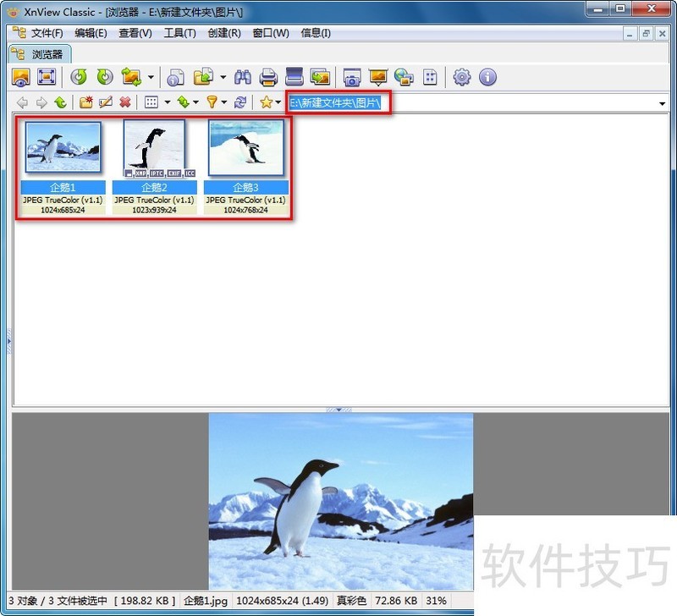The image size is (677, 616).
Task: Open the 文件(F) menu
Action: point(47,33)
